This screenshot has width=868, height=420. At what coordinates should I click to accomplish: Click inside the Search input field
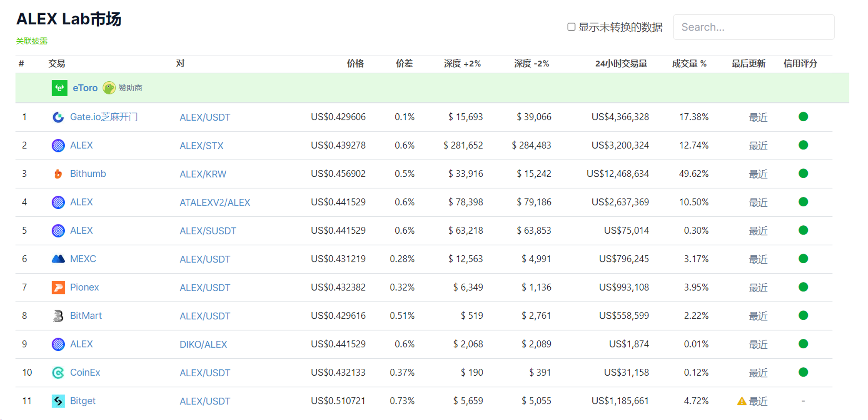coord(753,26)
